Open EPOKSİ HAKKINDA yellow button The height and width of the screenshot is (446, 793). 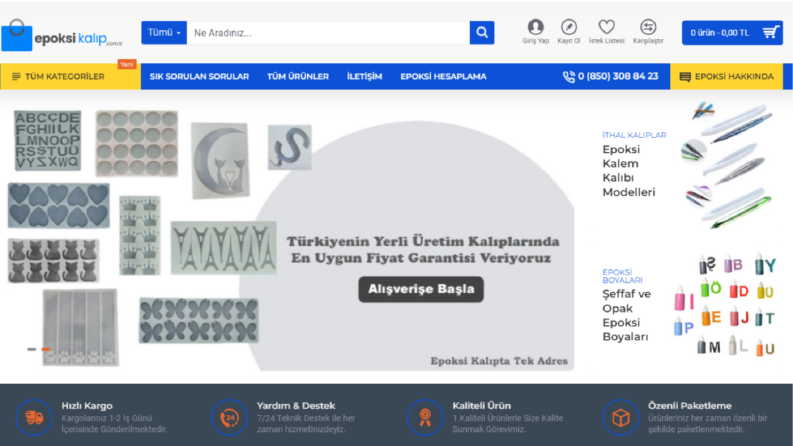[x=726, y=76]
